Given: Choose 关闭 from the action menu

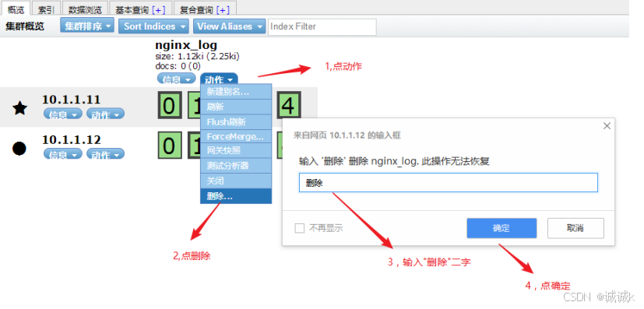Looking at the screenshot, I should pyautogui.click(x=236, y=181).
